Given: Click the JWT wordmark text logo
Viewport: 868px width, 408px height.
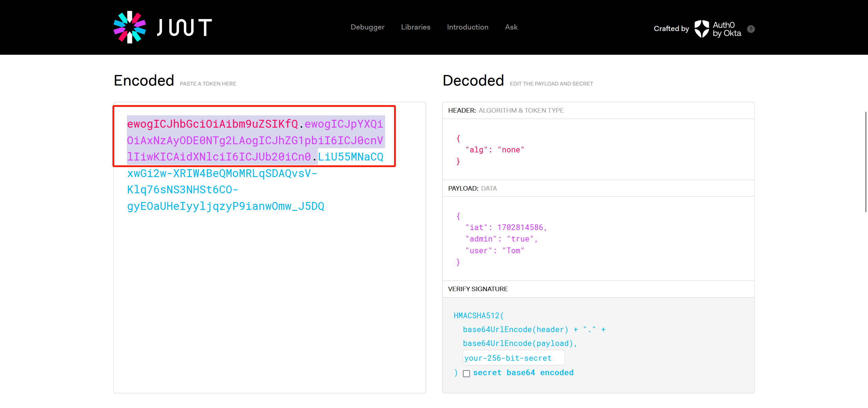Looking at the screenshot, I should 184,27.
